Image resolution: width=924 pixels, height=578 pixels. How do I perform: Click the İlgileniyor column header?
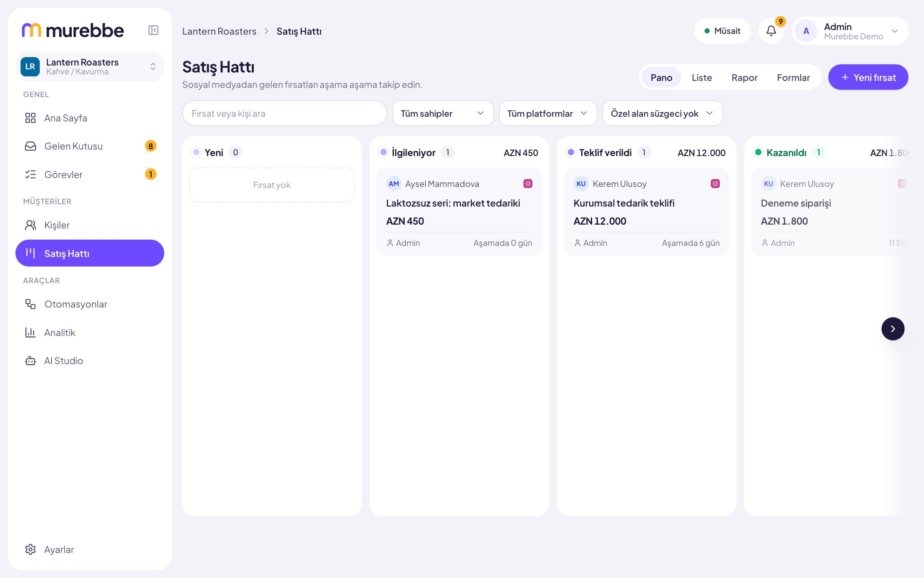pos(413,153)
